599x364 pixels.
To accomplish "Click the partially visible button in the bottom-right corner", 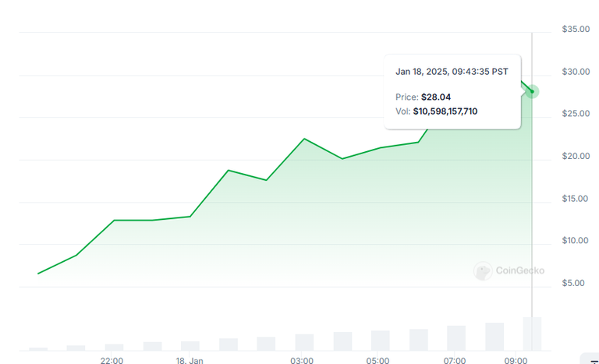I will coord(591,359).
